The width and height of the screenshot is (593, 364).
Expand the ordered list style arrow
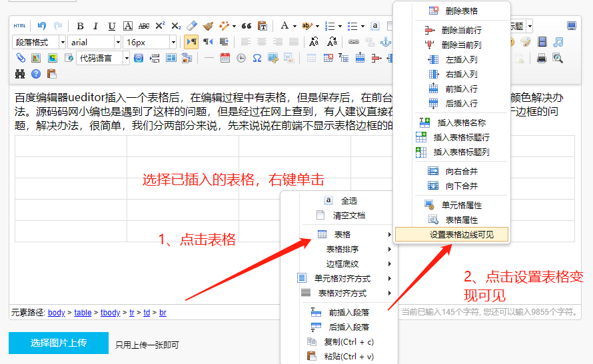340,26
